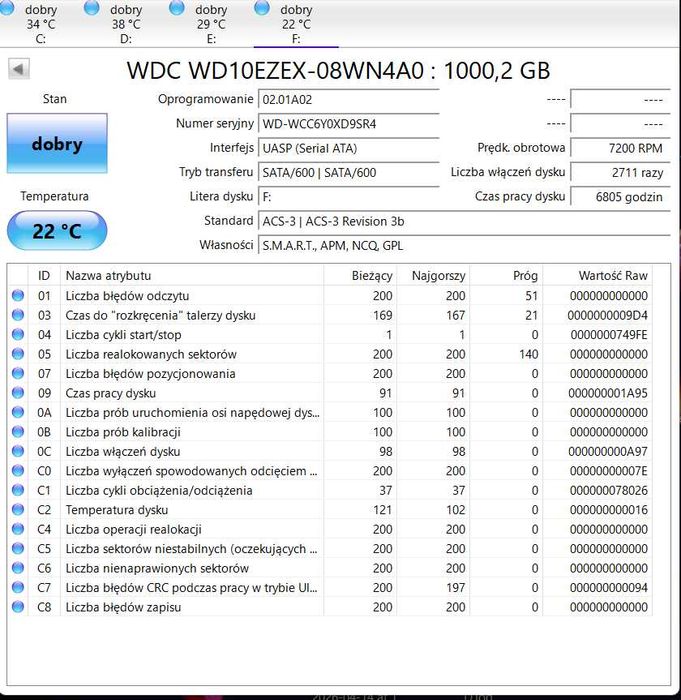
Task: Select attribute row 'Liczba włączeń dysku'
Action: (330, 451)
